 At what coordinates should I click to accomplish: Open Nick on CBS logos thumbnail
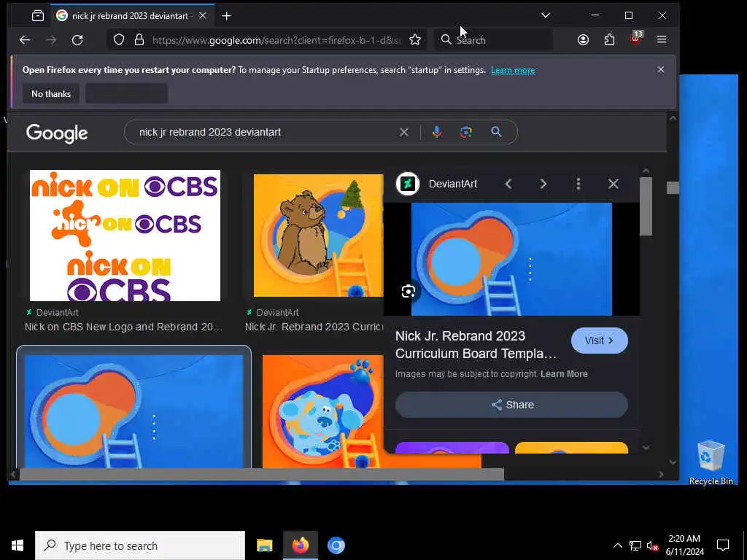125,236
